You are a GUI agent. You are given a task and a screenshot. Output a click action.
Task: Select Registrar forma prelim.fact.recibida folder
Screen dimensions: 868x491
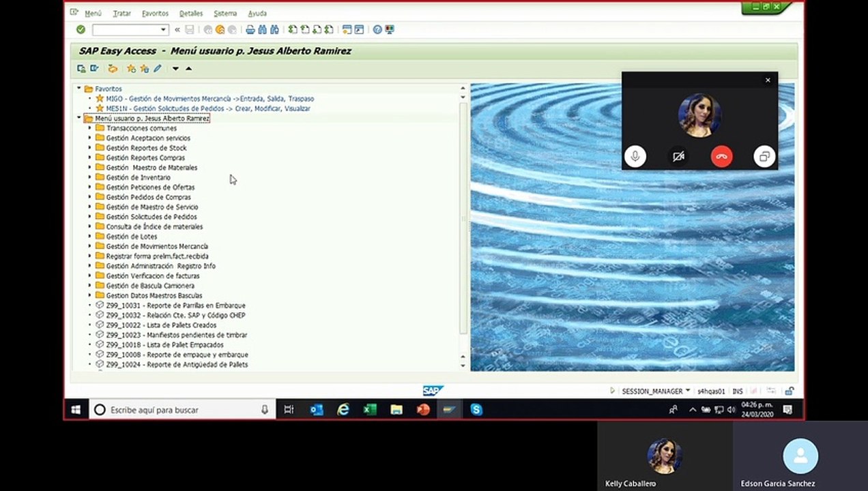click(x=158, y=256)
